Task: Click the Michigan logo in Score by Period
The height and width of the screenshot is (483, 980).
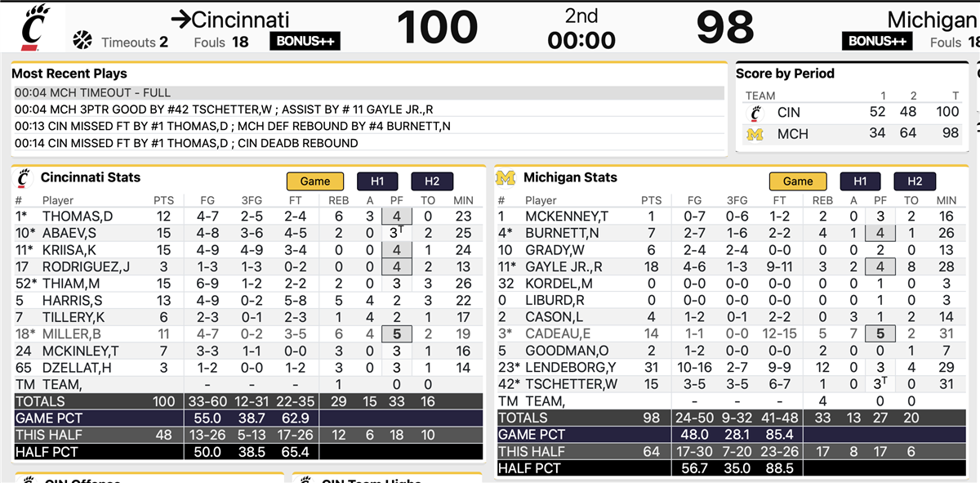Action: (x=755, y=134)
